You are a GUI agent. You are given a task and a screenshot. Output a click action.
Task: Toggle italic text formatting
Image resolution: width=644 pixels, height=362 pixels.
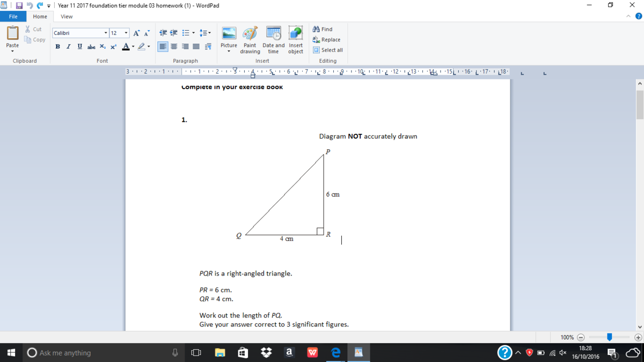click(69, 47)
